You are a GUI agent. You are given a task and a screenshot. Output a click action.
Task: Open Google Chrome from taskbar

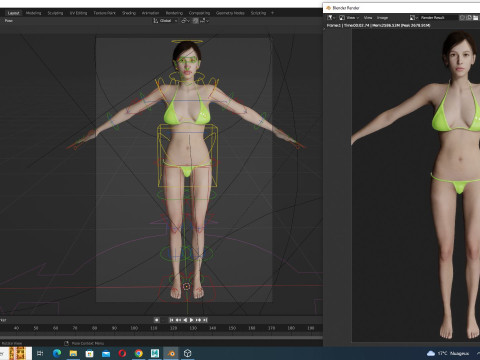tap(139, 353)
